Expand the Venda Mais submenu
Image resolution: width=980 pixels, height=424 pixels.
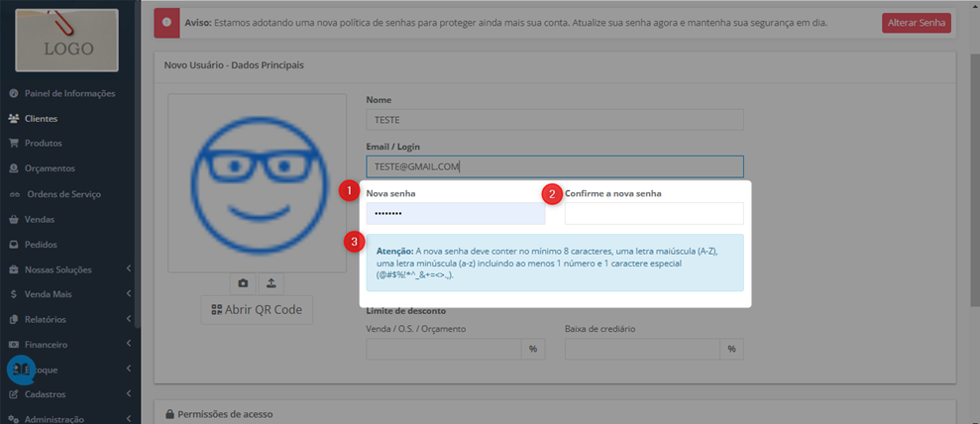pyautogui.click(x=128, y=294)
